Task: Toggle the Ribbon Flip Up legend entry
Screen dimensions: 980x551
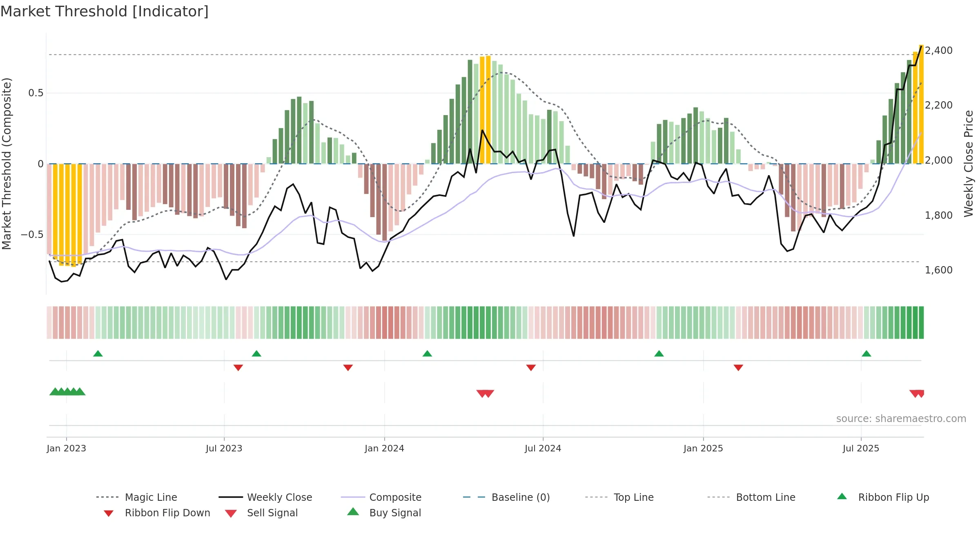Action: pyautogui.click(x=883, y=497)
